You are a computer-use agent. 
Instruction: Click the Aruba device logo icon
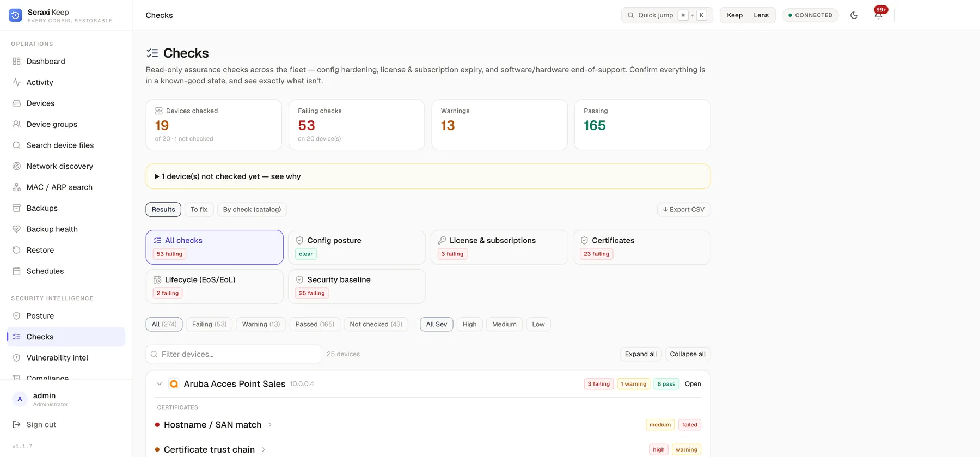pyautogui.click(x=174, y=384)
